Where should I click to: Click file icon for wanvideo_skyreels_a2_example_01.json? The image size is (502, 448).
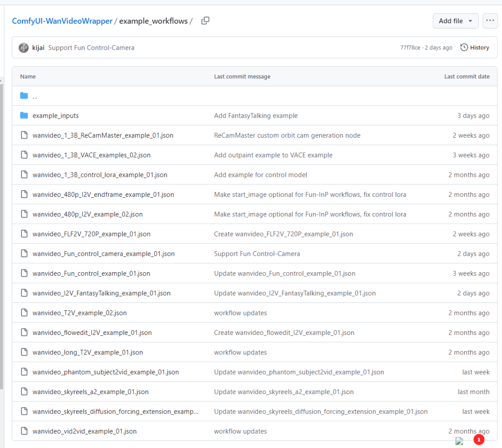point(24,392)
